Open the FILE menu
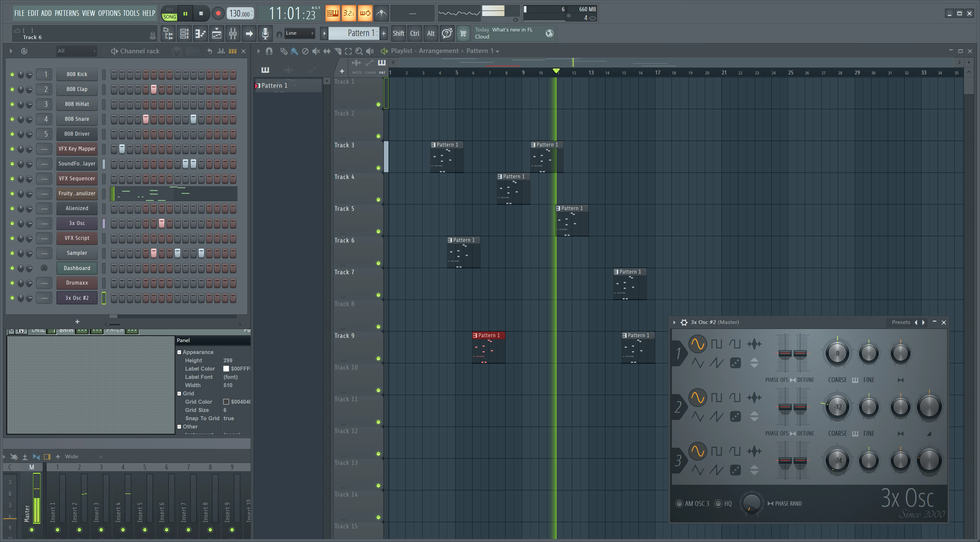The height and width of the screenshot is (542, 980). pyautogui.click(x=20, y=13)
